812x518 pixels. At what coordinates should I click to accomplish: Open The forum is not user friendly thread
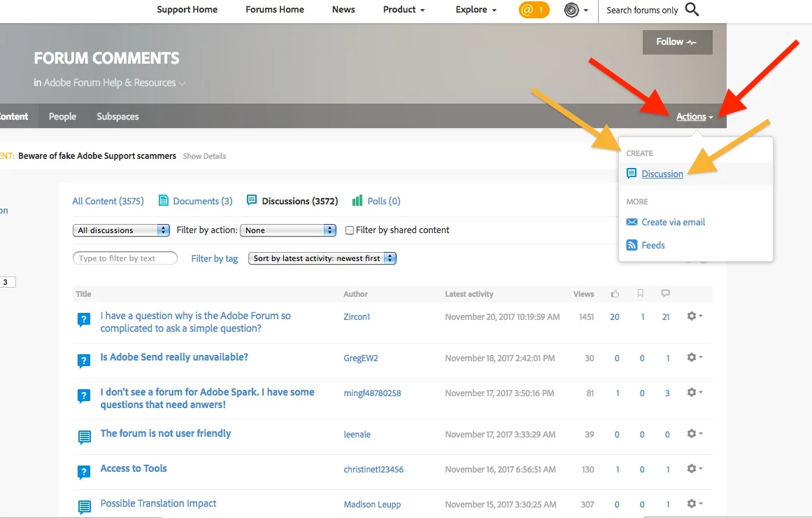165,433
